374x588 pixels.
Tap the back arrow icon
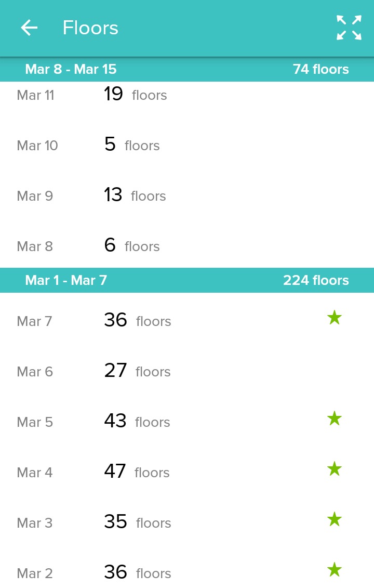29,28
